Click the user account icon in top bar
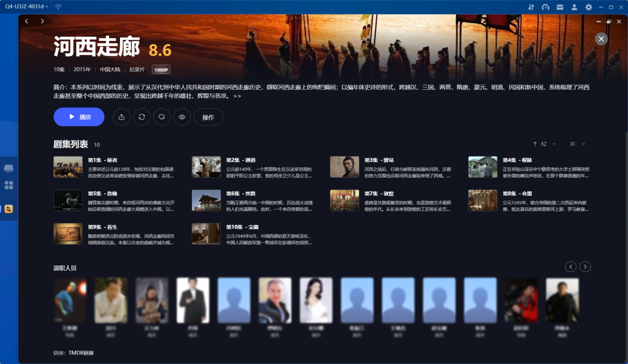The height and width of the screenshot is (364, 628). [x=574, y=7]
